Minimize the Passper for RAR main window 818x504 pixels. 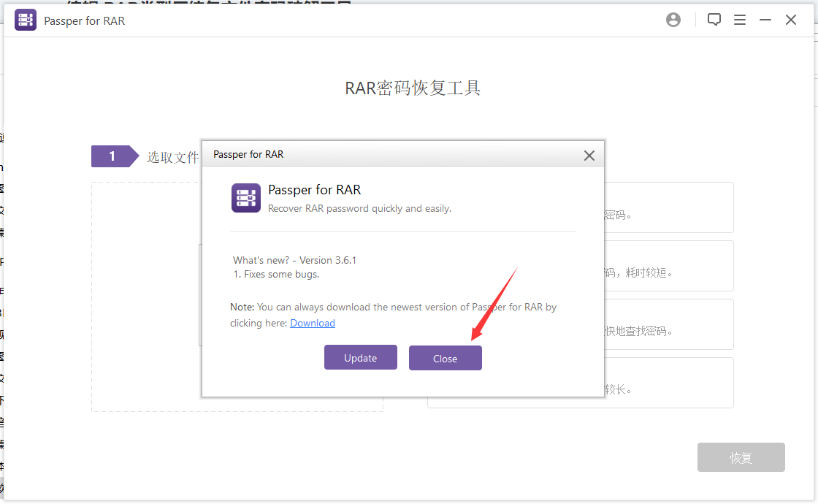click(765, 20)
